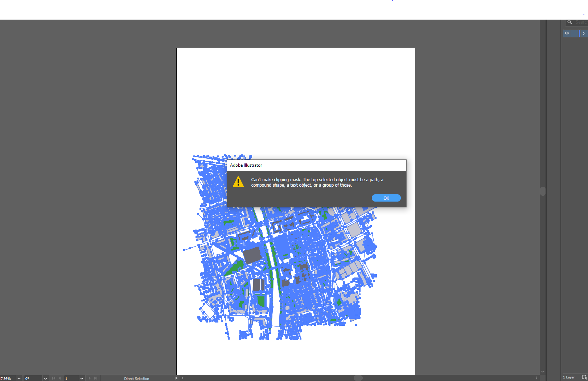Toggle layer visibility with the eye icon
Screen dimensions: 588x381
(567, 33)
